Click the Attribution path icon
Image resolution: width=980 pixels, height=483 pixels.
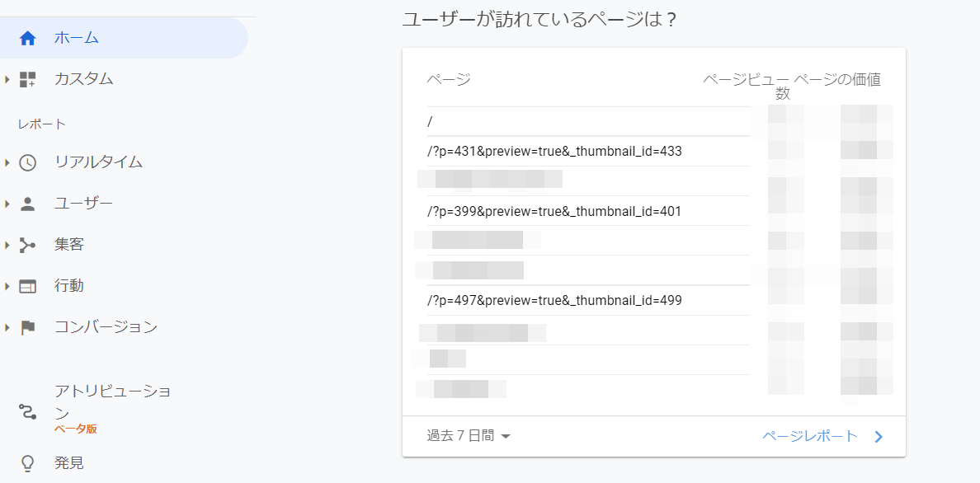28,411
